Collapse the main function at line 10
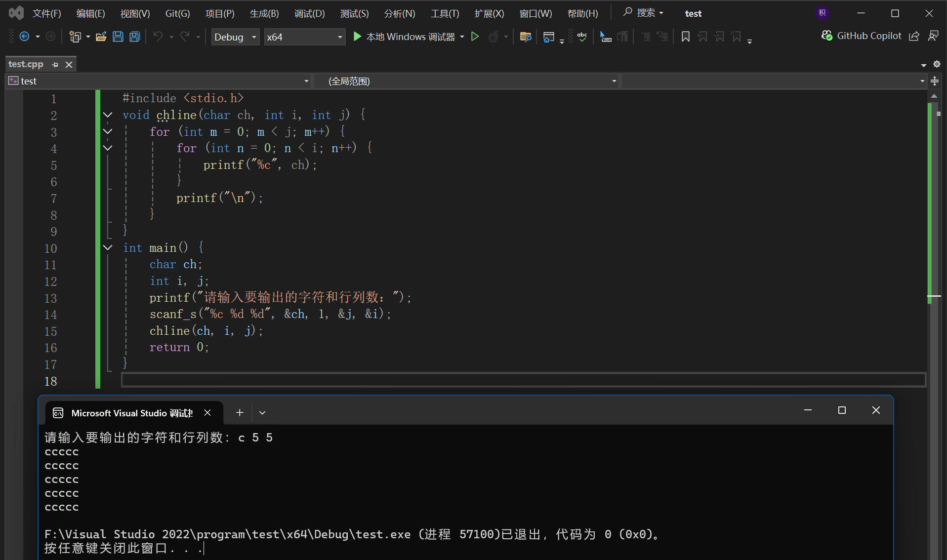 click(108, 248)
